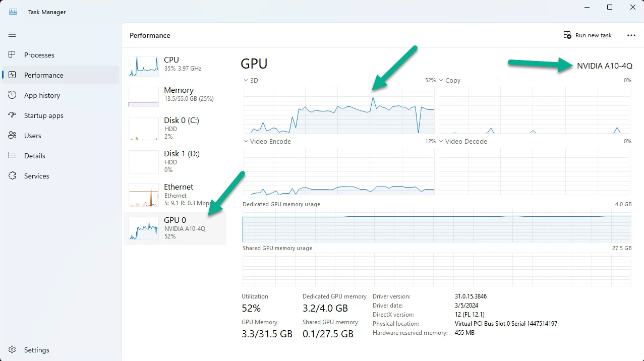This screenshot has width=644, height=361.
Task: Click the Performance page header text
Action: click(x=150, y=35)
